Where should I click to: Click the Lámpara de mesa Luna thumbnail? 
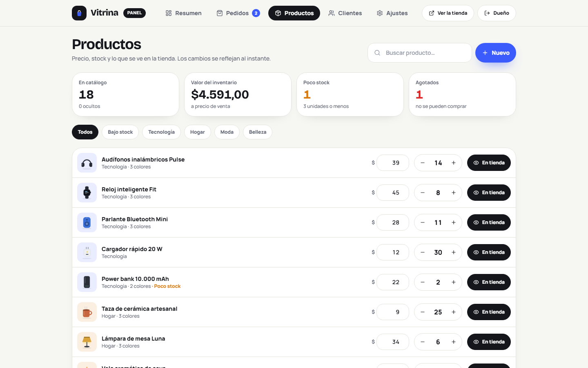click(x=87, y=342)
